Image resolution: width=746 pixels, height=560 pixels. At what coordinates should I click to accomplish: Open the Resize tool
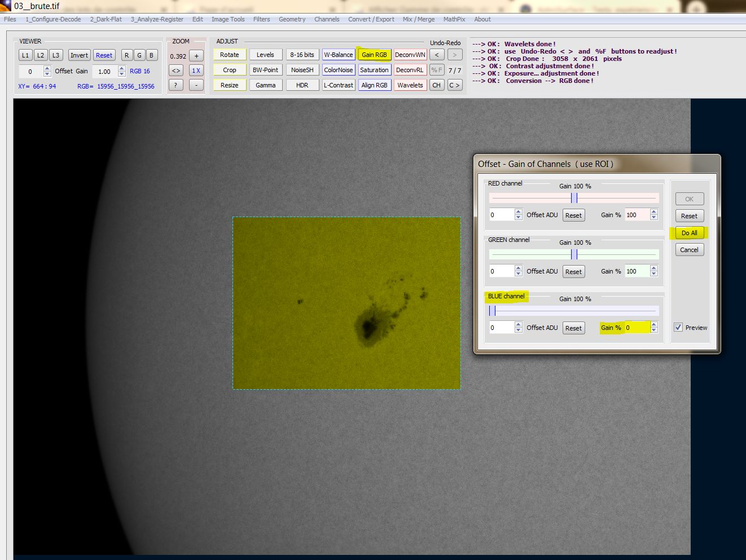tap(230, 85)
